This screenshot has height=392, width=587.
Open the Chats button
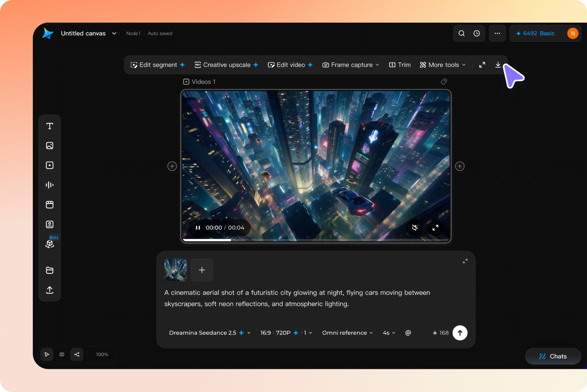tap(553, 356)
